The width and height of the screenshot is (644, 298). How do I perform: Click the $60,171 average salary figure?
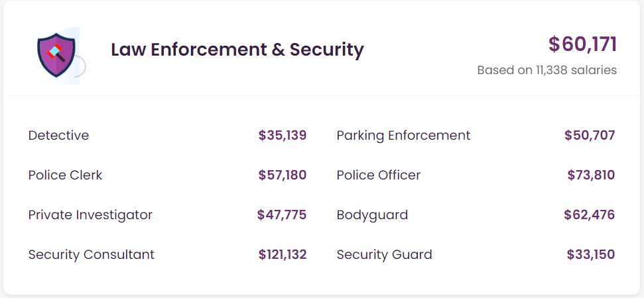582,44
